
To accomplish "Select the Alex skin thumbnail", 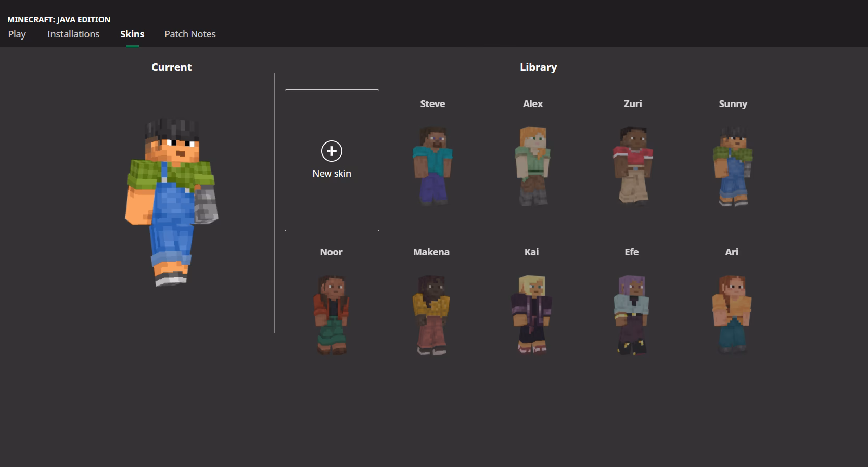I will tap(533, 166).
